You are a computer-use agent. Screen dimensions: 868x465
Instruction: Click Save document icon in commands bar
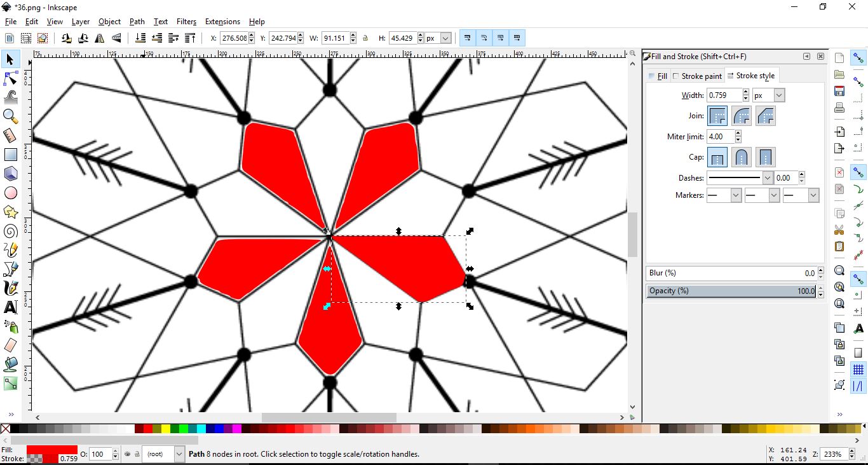(x=839, y=91)
